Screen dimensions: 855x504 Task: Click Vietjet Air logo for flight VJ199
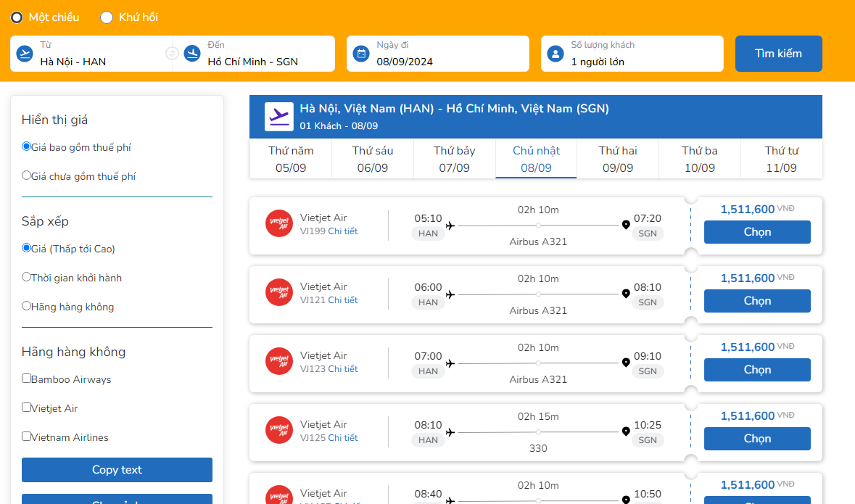coord(279,223)
